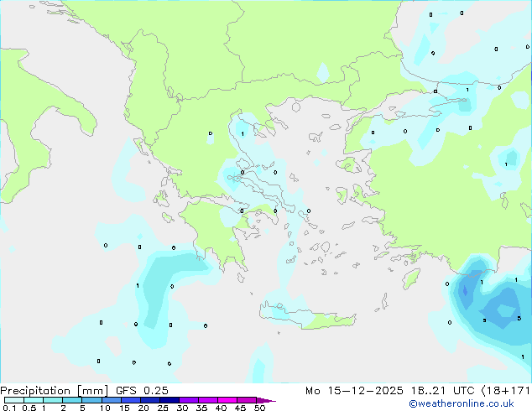Click the legend label '25'
532x411 pixels.
(163, 408)
